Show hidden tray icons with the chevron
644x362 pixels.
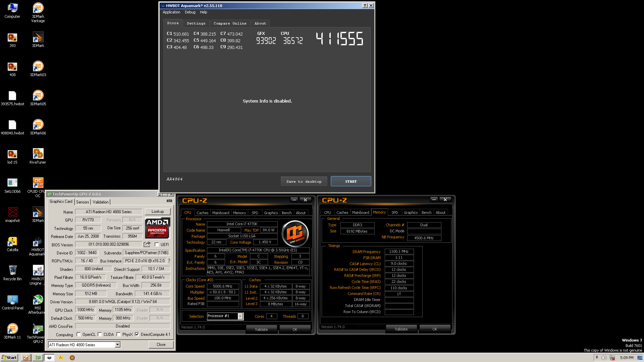tap(597, 357)
